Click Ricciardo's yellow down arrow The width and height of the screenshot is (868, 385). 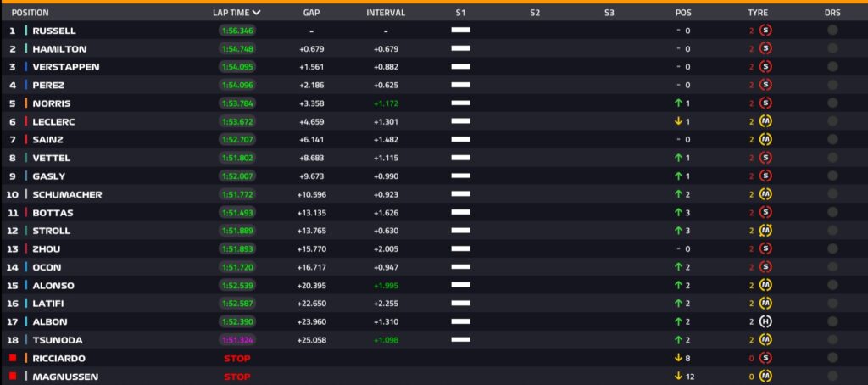coord(678,359)
